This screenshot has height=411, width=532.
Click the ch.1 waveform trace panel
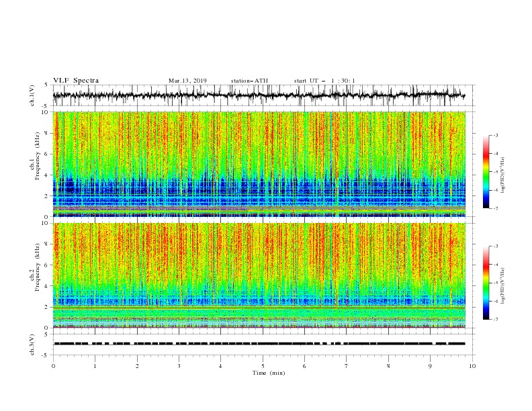click(264, 95)
